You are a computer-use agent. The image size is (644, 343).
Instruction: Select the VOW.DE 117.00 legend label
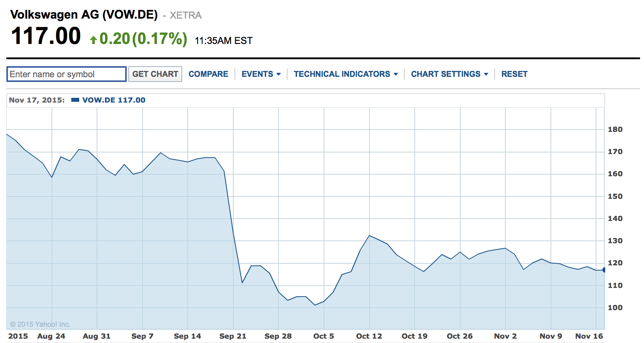coord(114,100)
